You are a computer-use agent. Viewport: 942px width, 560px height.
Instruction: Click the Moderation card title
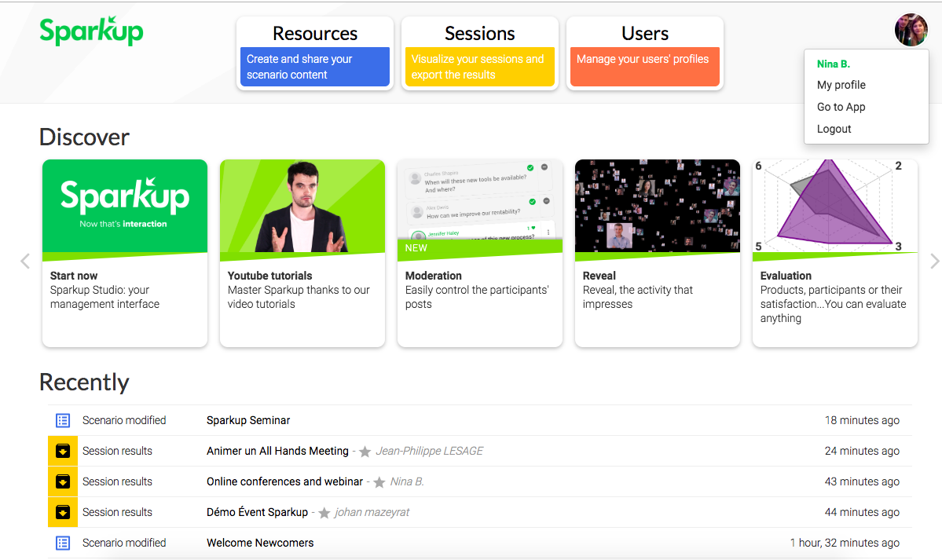pos(433,276)
